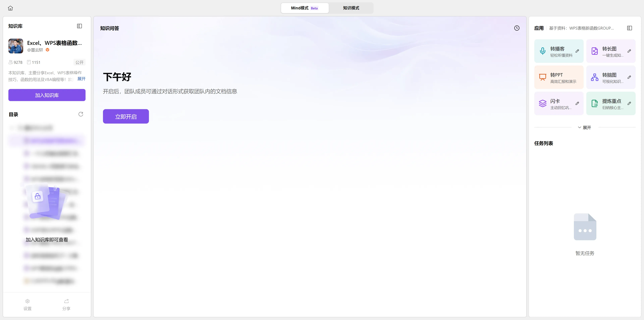Click the knowledge base title Excel、WPS表格函数
This screenshot has height=320, width=644.
(55, 43)
